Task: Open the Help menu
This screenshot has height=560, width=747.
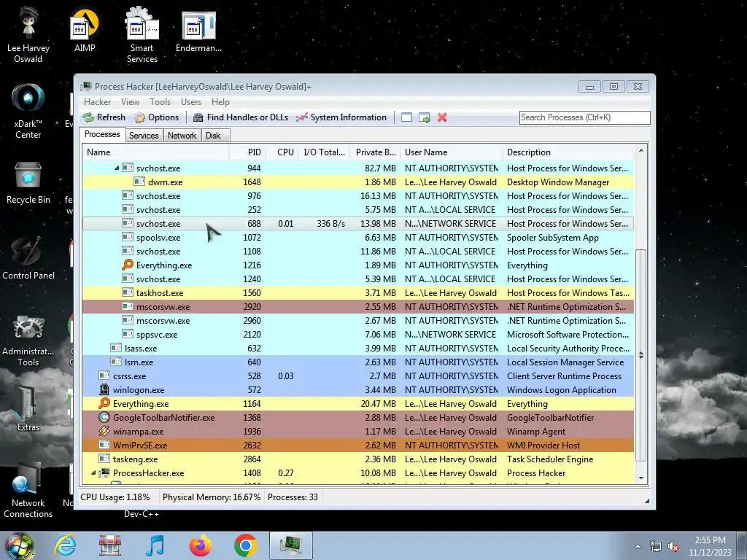Action: click(x=220, y=102)
